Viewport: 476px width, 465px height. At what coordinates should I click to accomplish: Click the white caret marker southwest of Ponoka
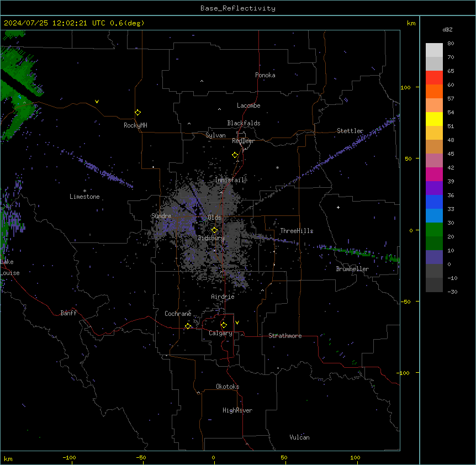202,81
